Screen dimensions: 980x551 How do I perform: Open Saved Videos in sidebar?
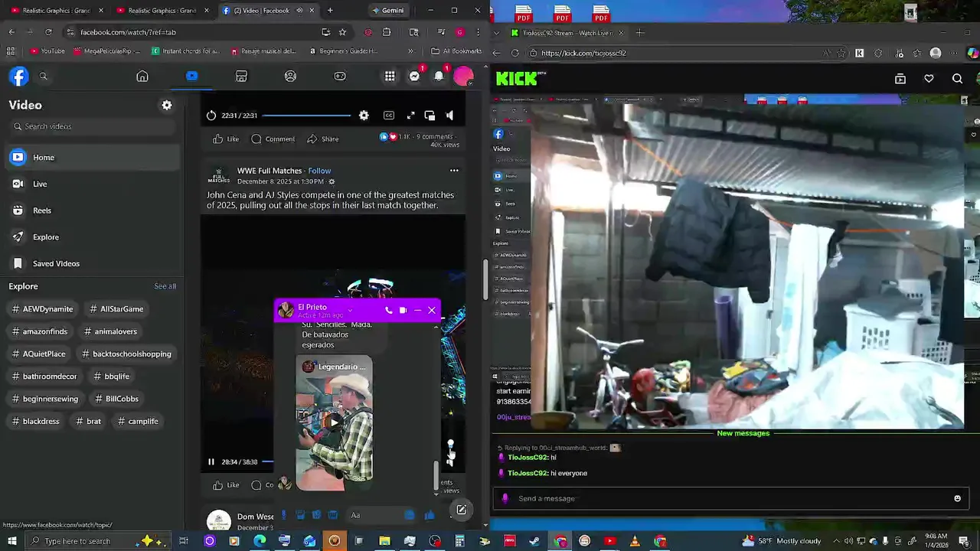(92, 263)
